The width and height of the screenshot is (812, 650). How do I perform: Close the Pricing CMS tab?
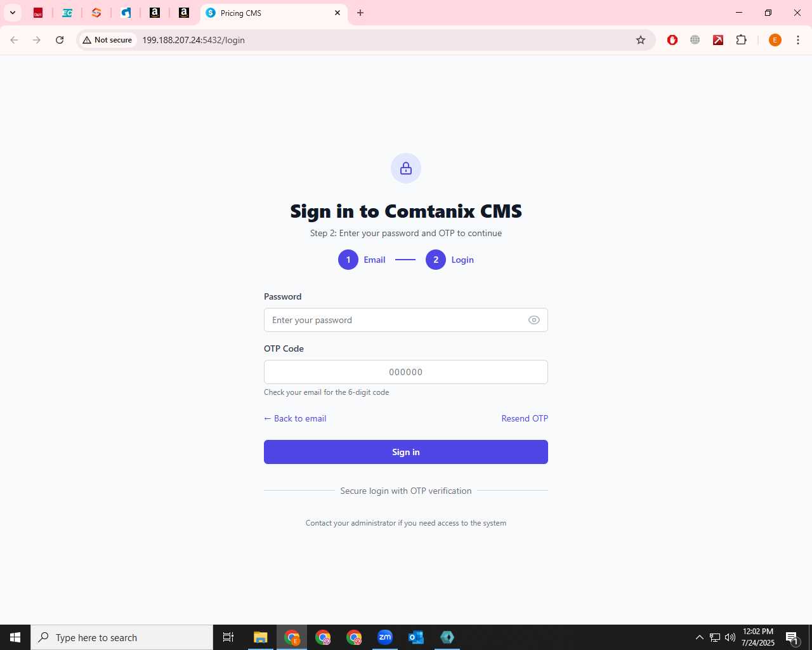pos(337,13)
